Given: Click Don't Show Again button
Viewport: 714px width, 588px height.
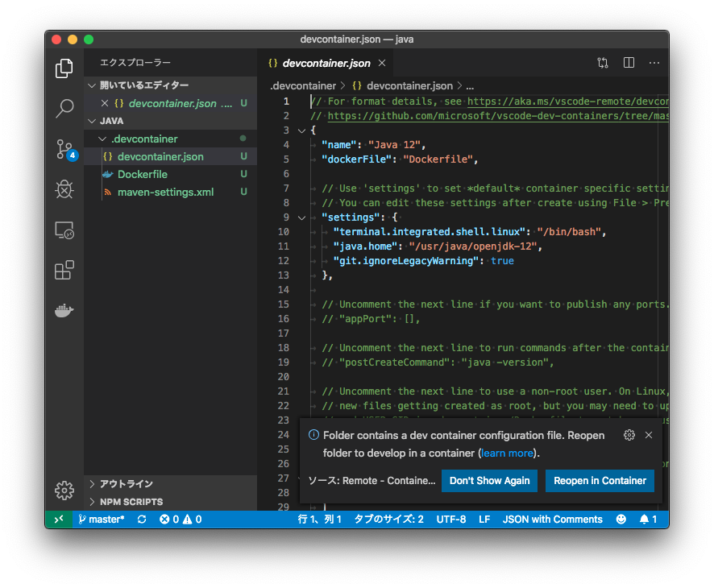Looking at the screenshot, I should pos(489,481).
